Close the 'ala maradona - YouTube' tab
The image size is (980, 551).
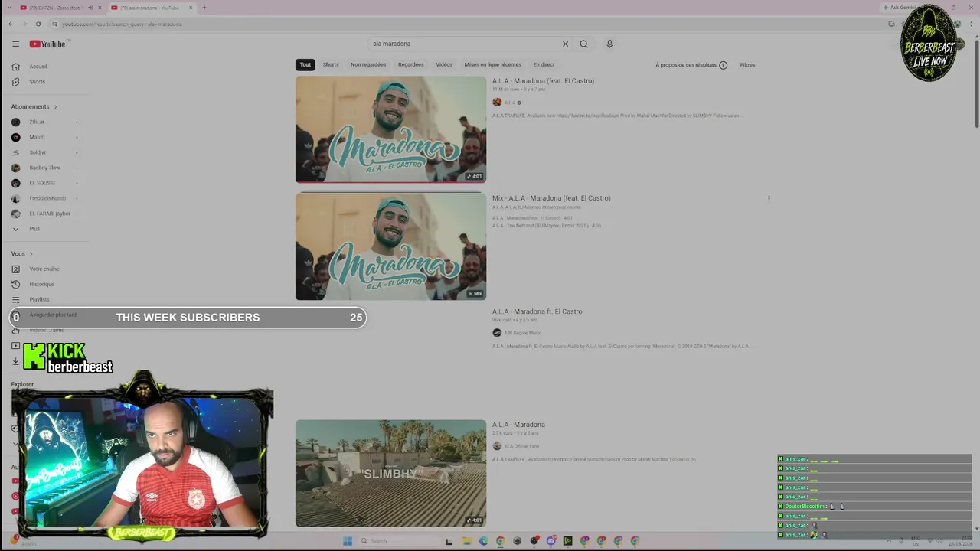coord(191,8)
